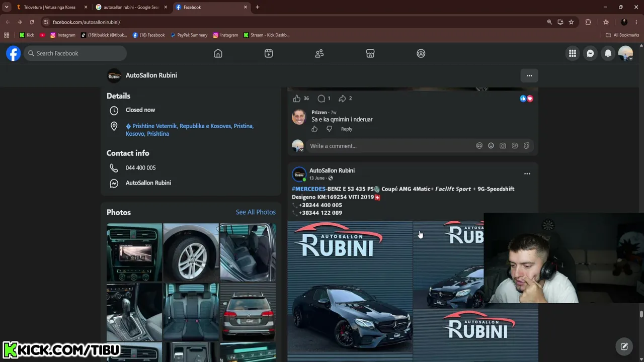Open the Kick bookmark
This screenshot has width=644, height=362.
pos(27,35)
